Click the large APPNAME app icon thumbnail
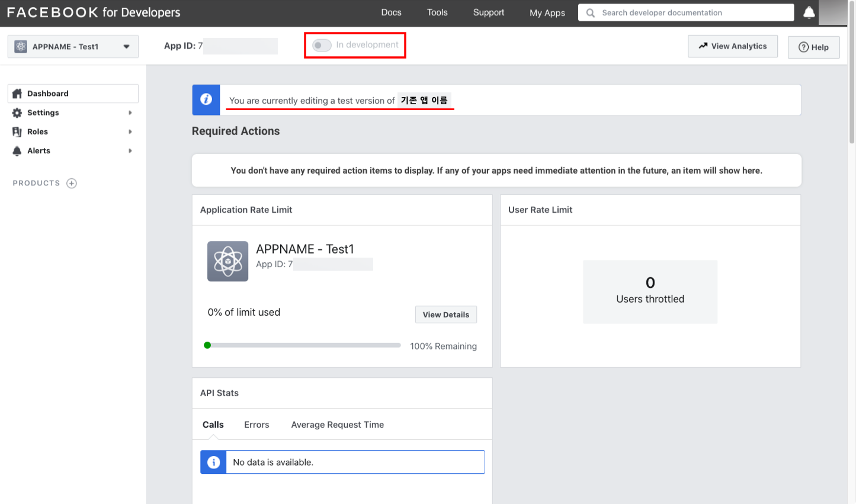856x504 pixels. [x=227, y=261]
